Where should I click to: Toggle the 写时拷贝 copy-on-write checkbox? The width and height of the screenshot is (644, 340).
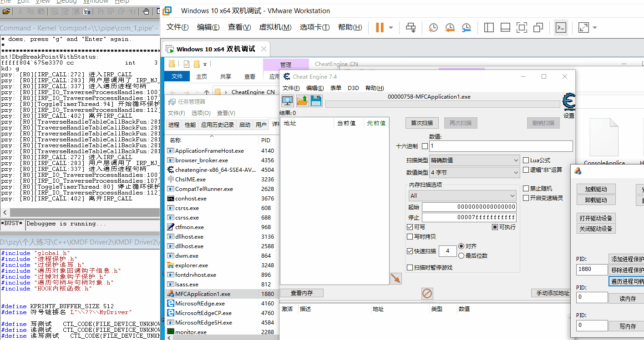[410, 236]
